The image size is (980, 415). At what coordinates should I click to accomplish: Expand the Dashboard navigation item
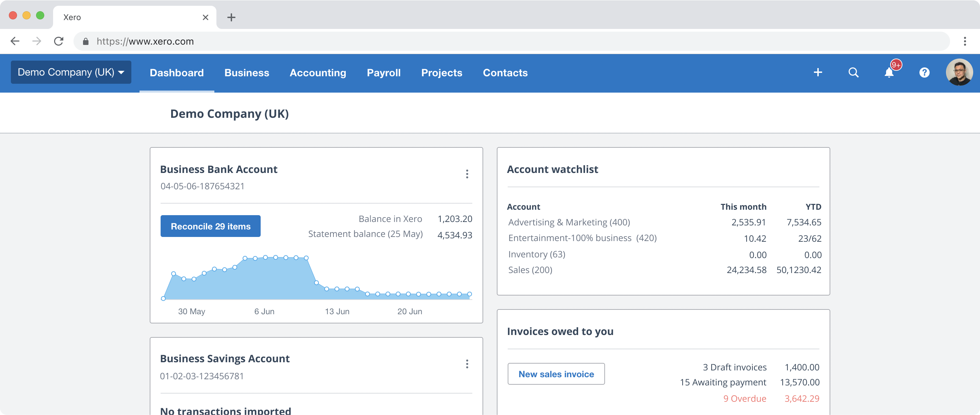pos(176,73)
